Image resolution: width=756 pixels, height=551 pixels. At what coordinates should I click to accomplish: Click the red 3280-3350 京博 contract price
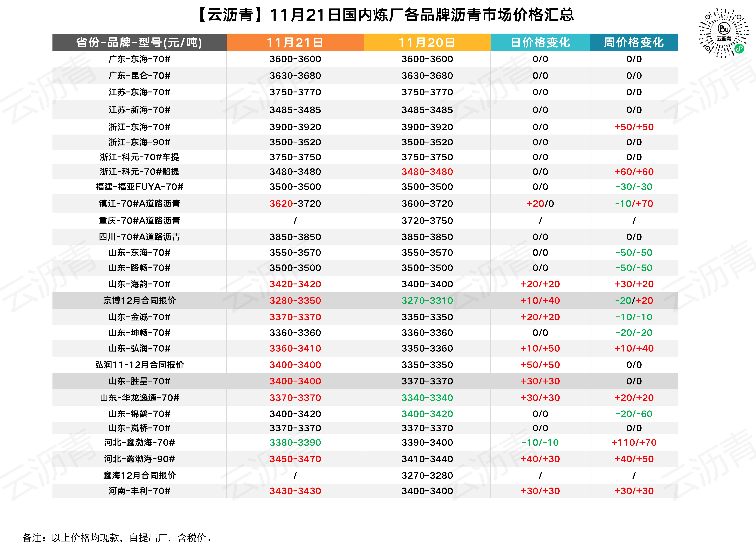[x=295, y=300]
